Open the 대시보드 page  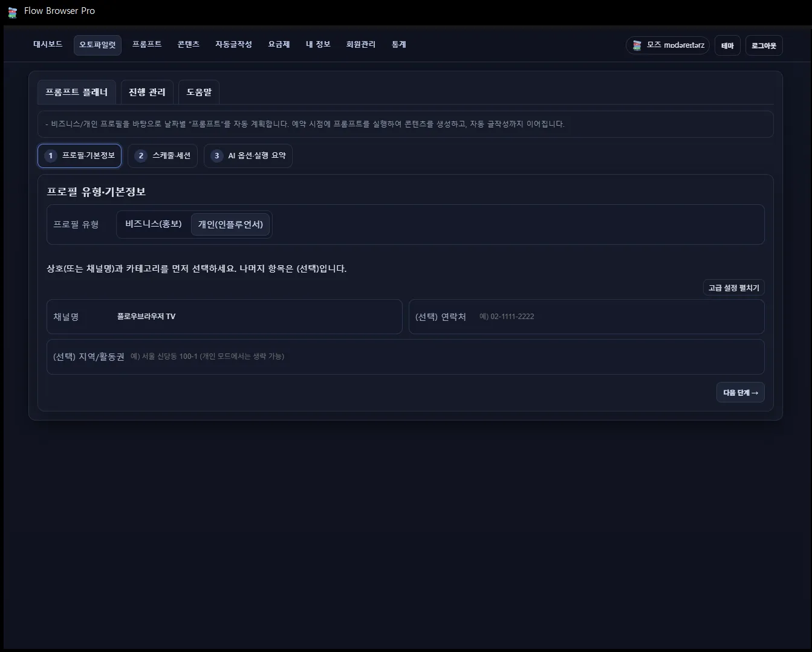(x=47, y=44)
